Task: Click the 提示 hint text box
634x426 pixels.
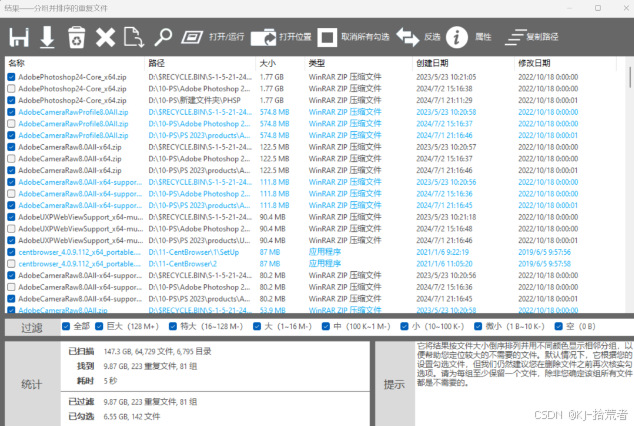Action: (x=524, y=383)
